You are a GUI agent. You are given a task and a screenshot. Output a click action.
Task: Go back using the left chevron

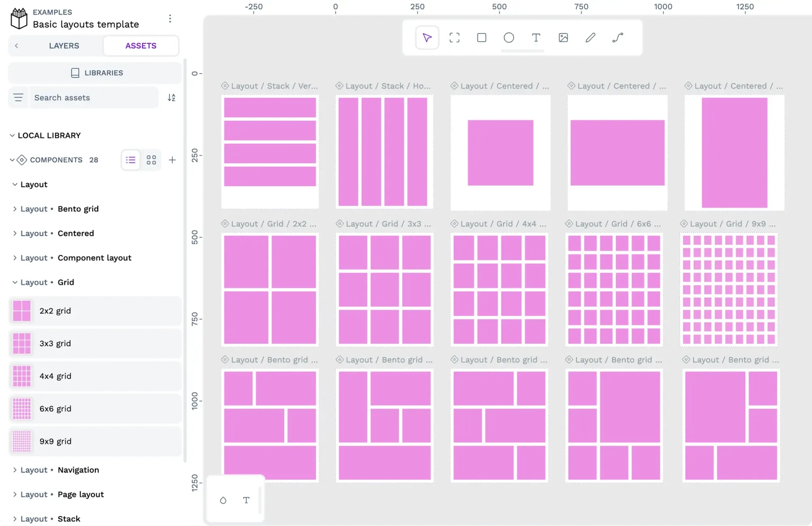(x=17, y=46)
